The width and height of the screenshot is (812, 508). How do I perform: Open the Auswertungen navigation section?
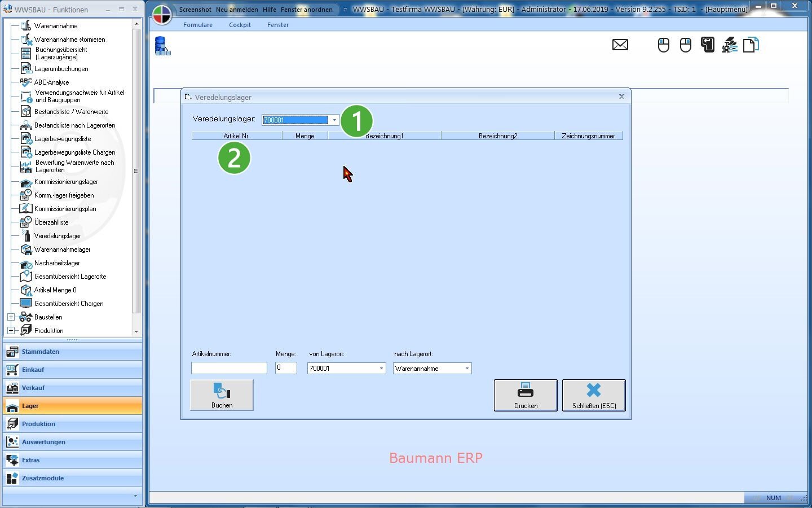(72, 442)
